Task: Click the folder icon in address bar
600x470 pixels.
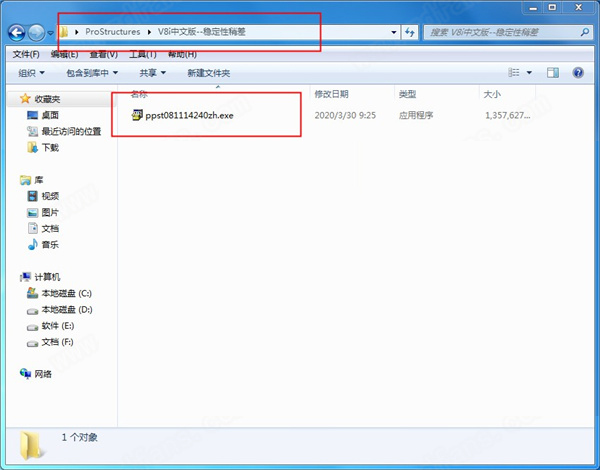Action: coord(64,32)
